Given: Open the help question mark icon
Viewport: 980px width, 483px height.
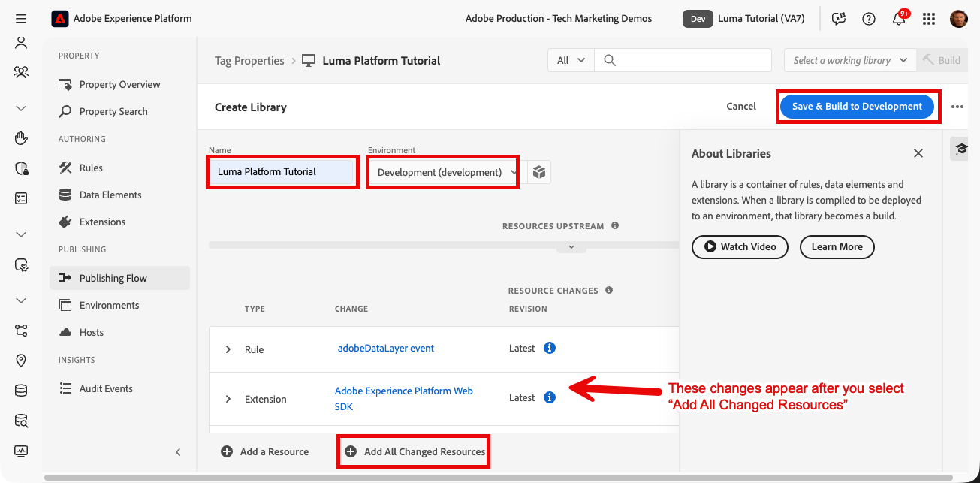Looking at the screenshot, I should coord(869,19).
